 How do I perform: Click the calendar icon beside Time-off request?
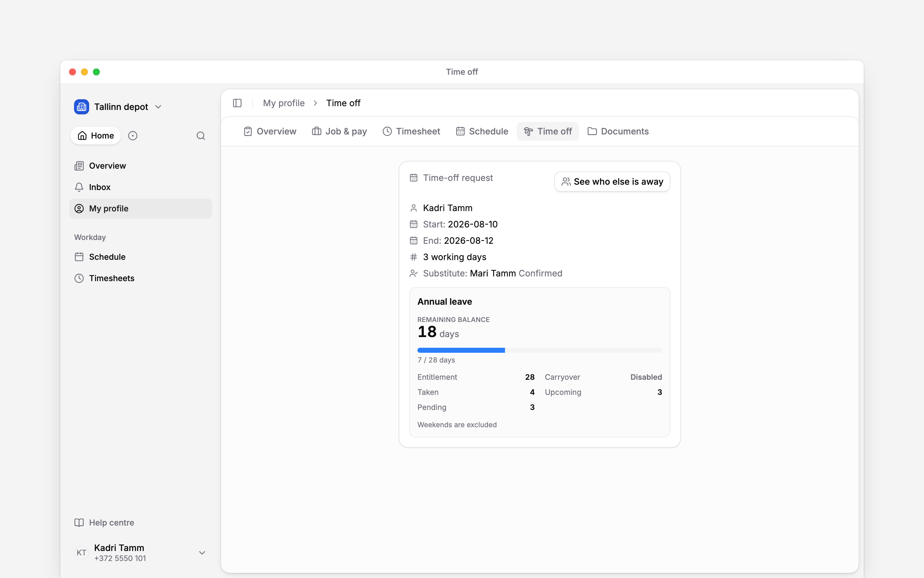(x=414, y=178)
